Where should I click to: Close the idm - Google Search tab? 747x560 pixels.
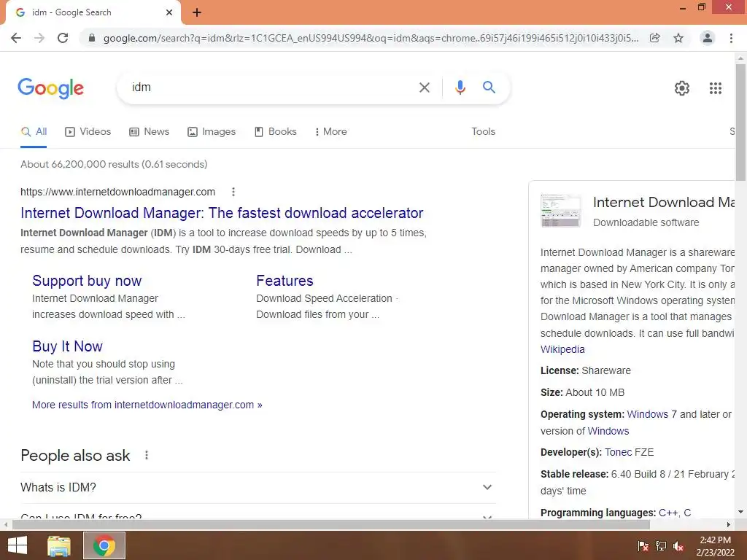(x=169, y=12)
